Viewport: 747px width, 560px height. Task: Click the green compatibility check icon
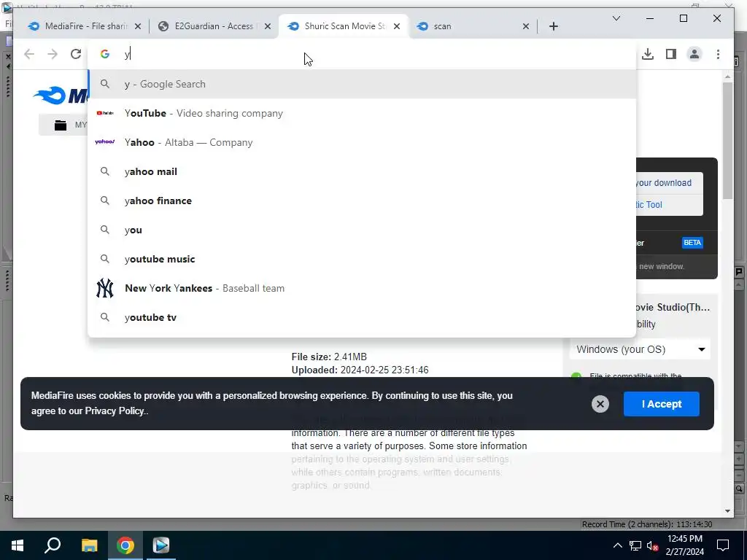[x=576, y=377]
